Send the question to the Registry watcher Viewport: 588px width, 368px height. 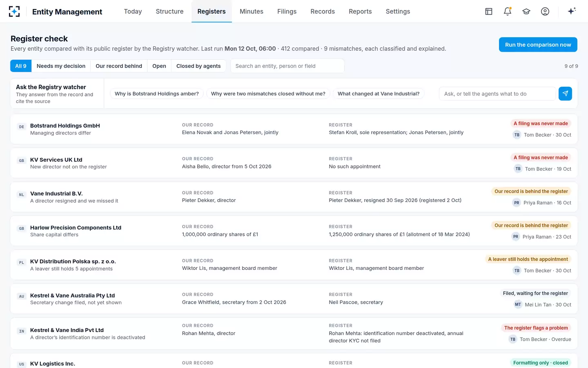565,94
